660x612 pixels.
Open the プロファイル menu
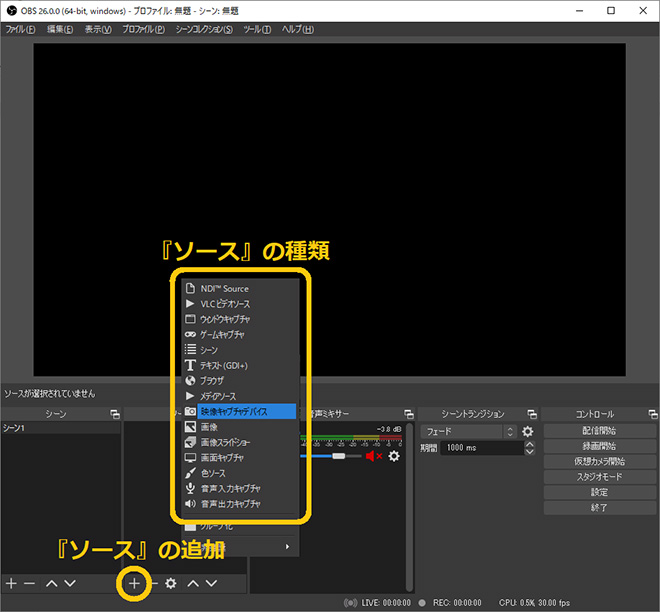[x=144, y=29]
